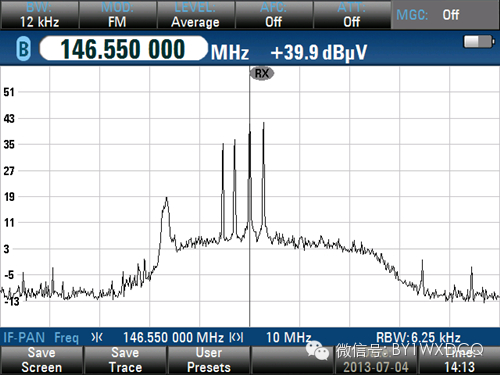Click the WeChat logo watermark

317,350
